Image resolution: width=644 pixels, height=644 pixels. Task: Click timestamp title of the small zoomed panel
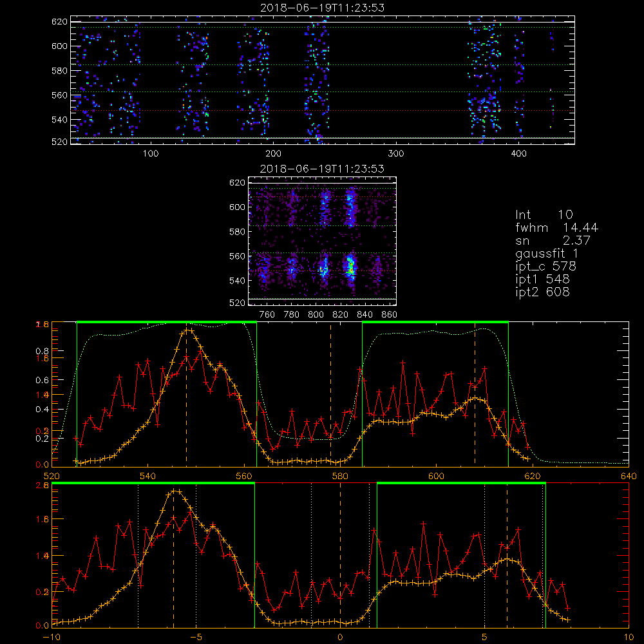pyautogui.click(x=322, y=169)
